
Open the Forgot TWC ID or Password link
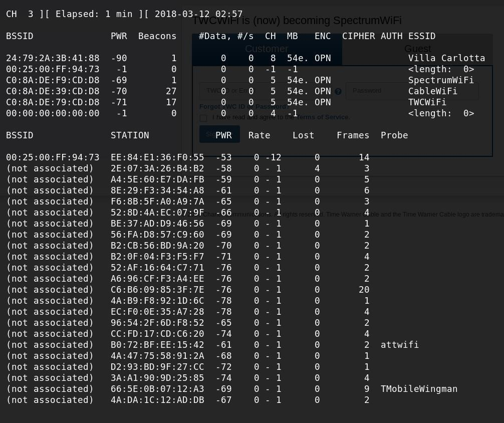[244, 106]
